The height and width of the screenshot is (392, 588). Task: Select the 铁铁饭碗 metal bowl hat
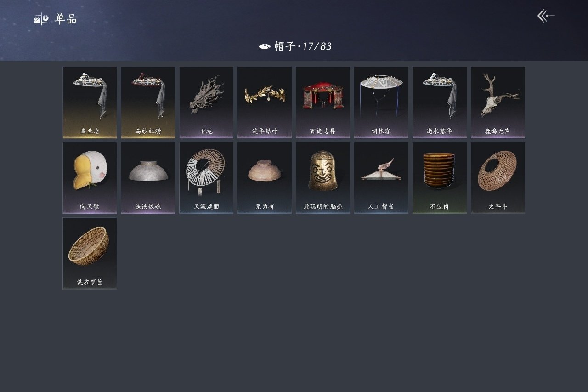(x=148, y=178)
